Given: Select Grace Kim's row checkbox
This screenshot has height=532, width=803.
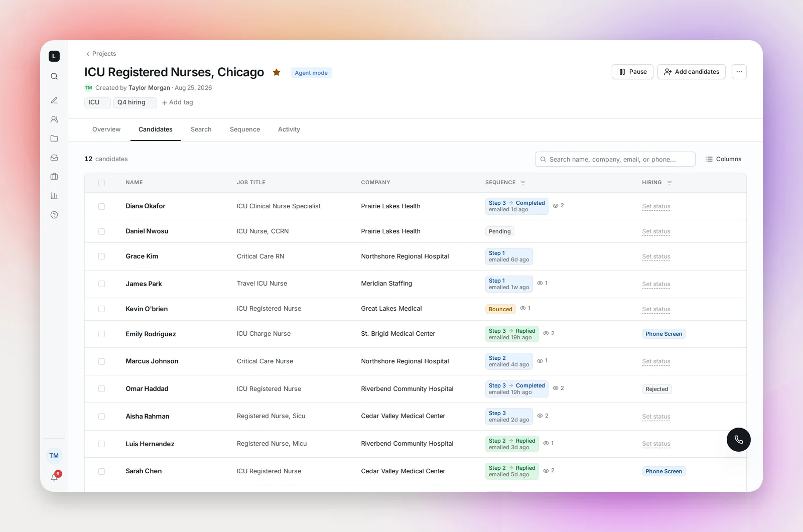Looking at the screenshot, I should click(x=102, y=256).
